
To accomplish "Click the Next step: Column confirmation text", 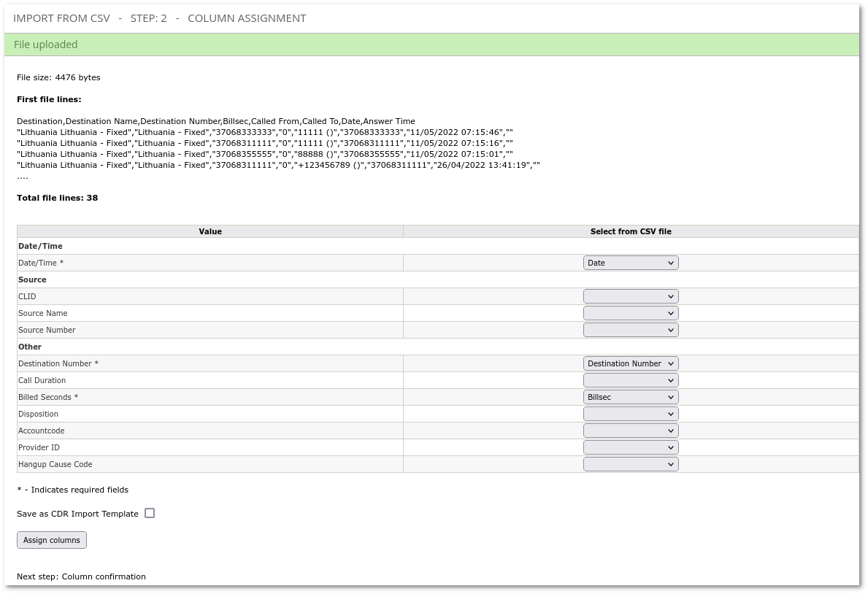I will [81, 576].
